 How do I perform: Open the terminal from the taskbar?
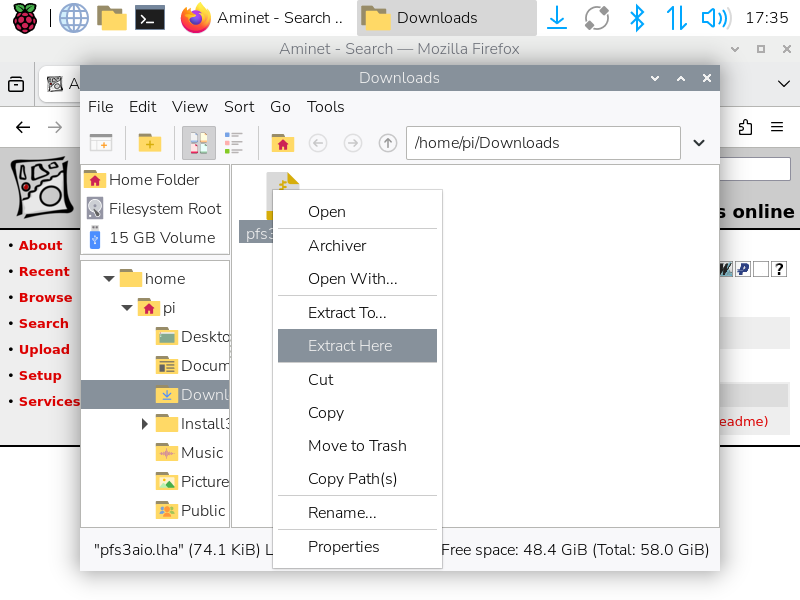(x=150, y=18)
